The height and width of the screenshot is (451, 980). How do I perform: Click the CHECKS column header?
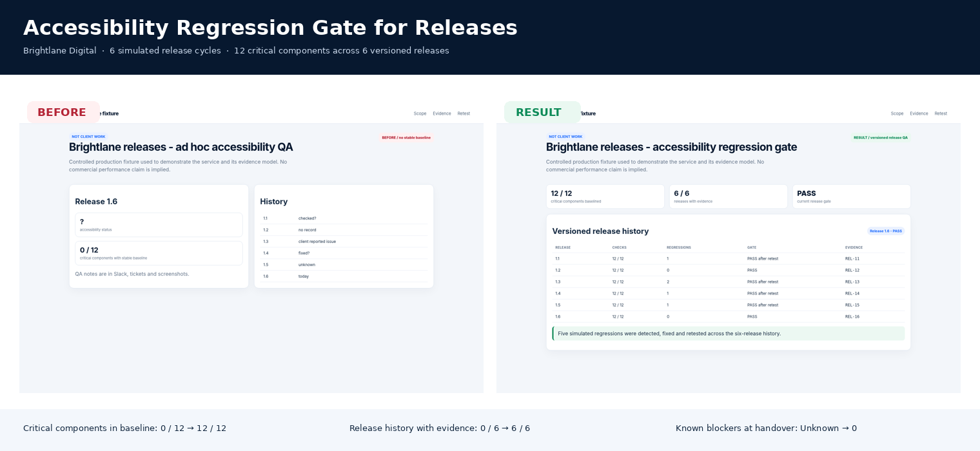(x=619, y=247)
